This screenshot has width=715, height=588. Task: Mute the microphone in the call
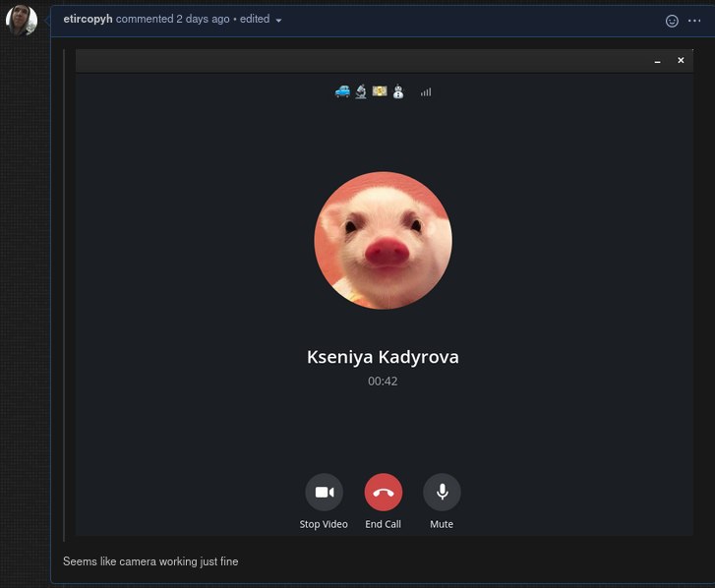point(442,492)
